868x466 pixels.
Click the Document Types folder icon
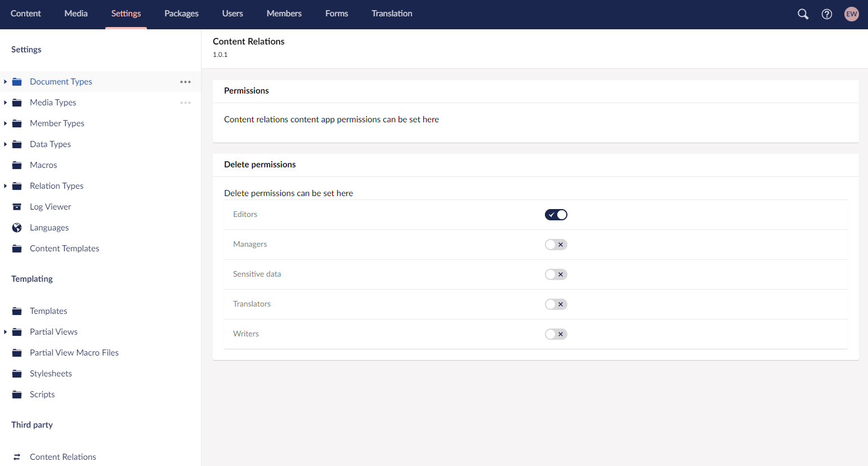(17, 82)
